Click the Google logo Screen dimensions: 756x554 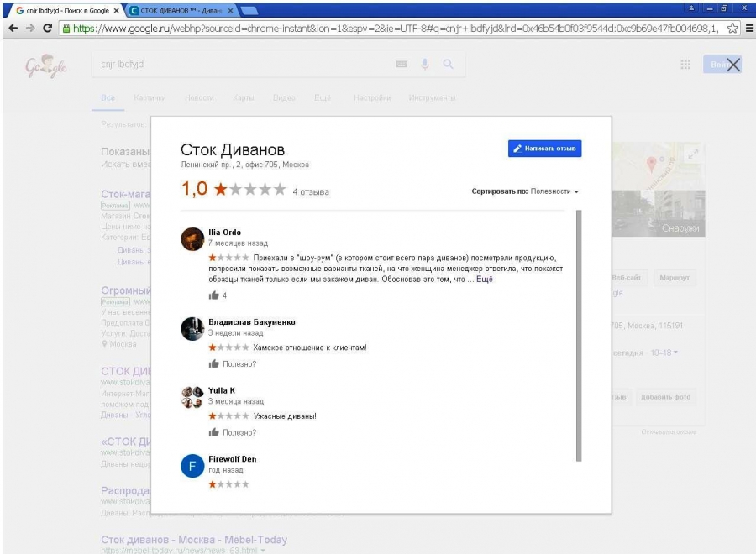click(46, 66)
